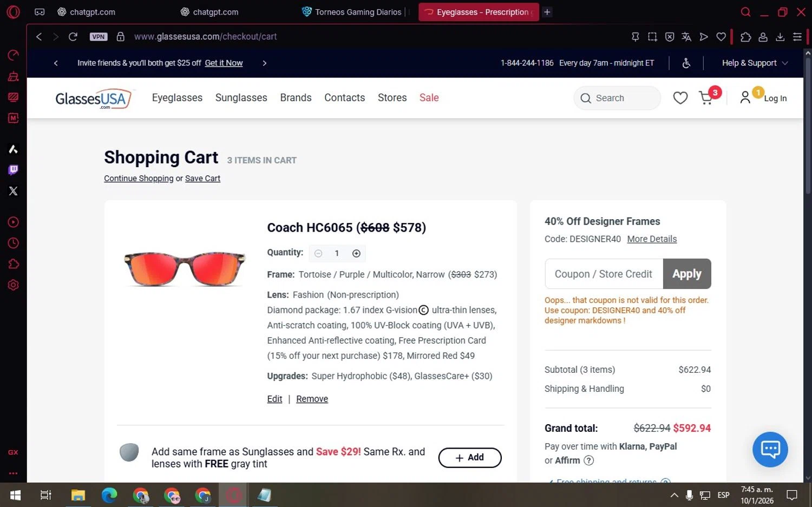This screenshot has width=812, height=507.
Task: Open the Sunglasses menu
Action: [241, 98]
